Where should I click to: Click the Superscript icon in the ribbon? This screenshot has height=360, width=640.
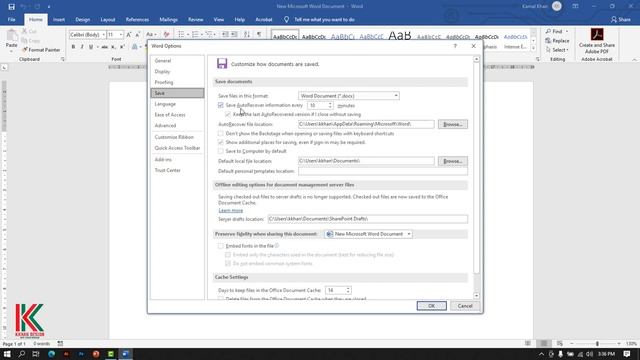pos(122,47)
